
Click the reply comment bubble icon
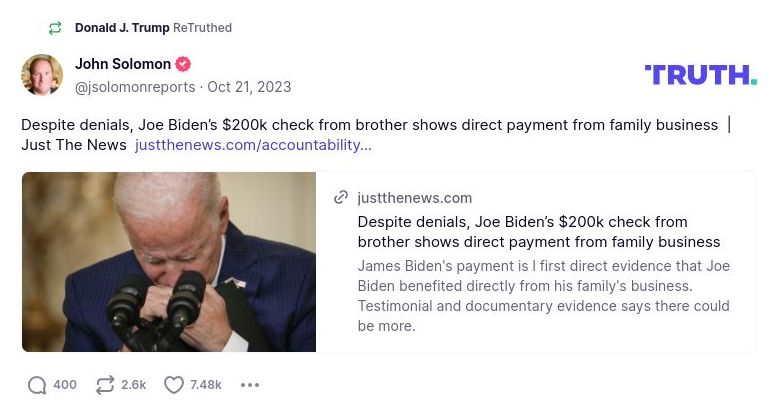(x=37, y=385)
